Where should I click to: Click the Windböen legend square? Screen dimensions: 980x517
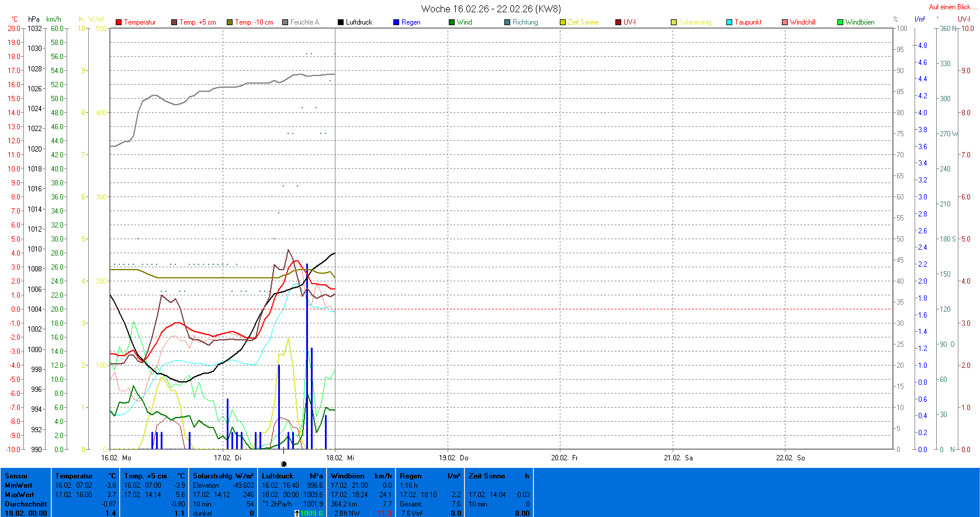tap(840, 22)
